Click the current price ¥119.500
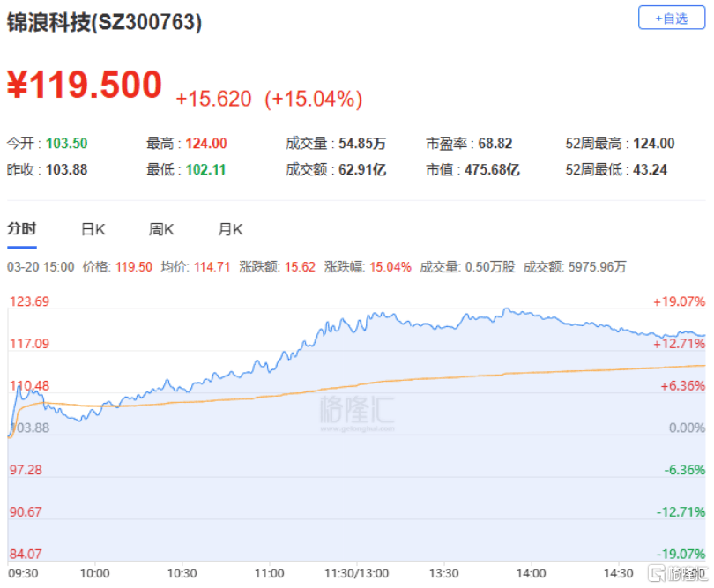This screenshot has width=714, height=588. point(85,85)
